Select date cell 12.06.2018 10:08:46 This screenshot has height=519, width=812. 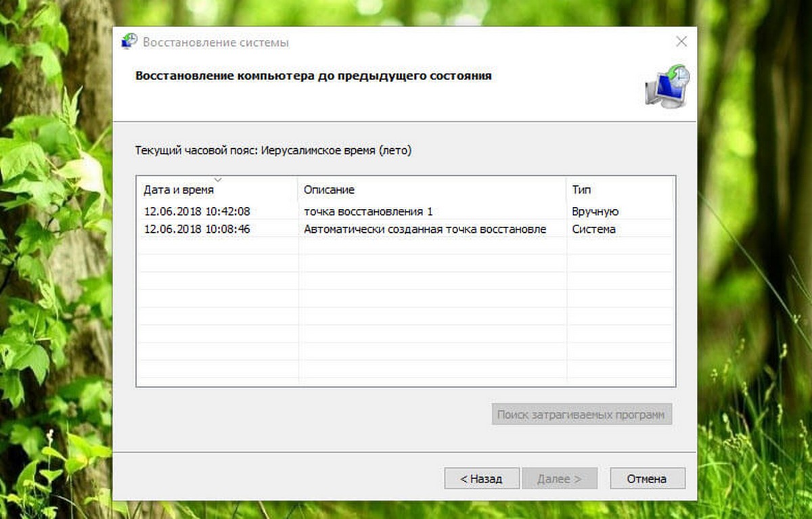tap(197, 229)
